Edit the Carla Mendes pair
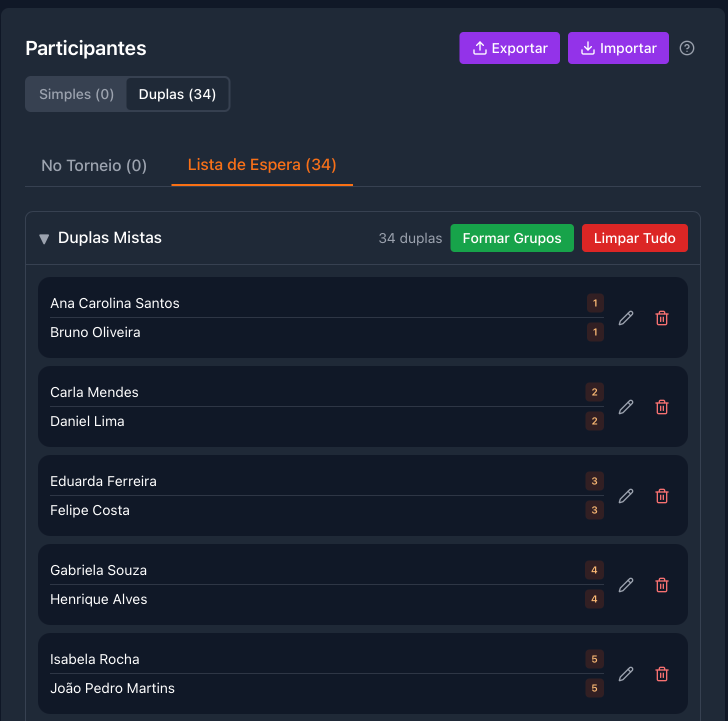The image size is (728, 721). pos(625,407)
